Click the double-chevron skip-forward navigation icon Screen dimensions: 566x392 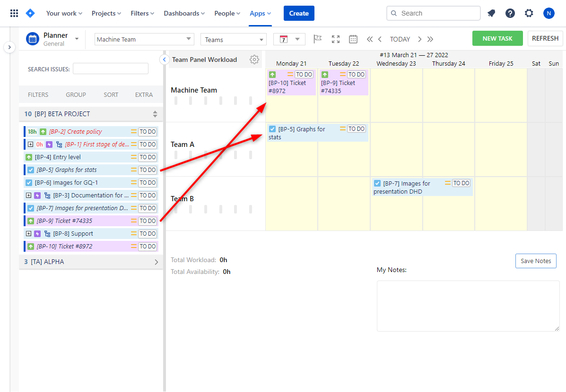point(431,39)
